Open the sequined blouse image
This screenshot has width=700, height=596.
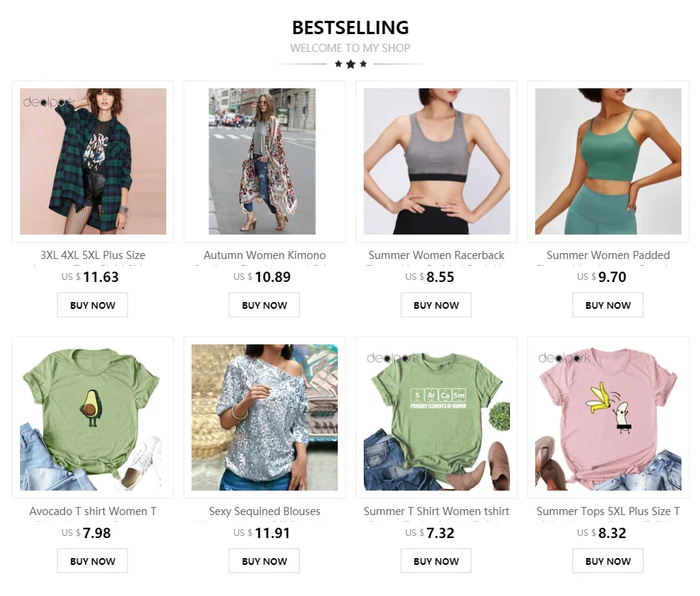[x=264, y=417]
